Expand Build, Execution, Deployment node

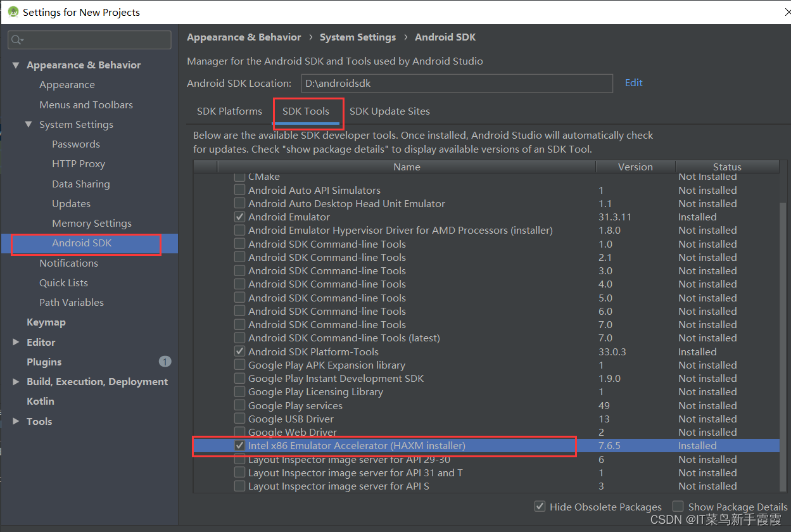pyautogui.click(x=16, y=381)
